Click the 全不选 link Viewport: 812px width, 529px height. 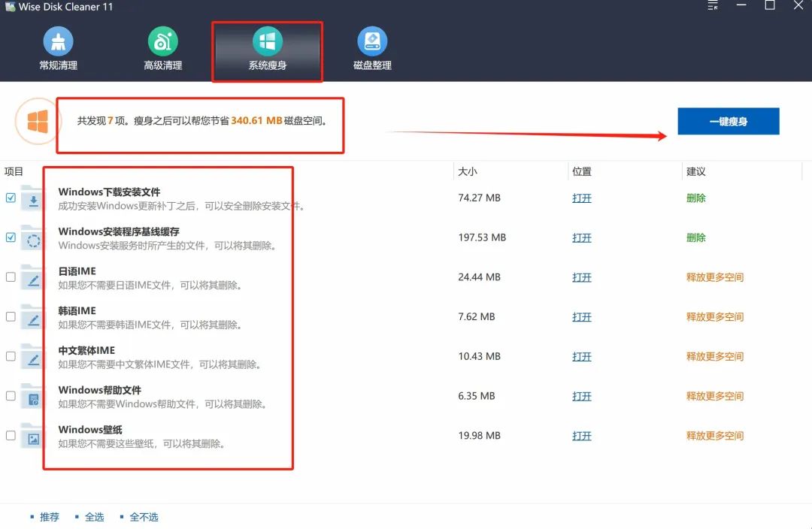[144, 516]
